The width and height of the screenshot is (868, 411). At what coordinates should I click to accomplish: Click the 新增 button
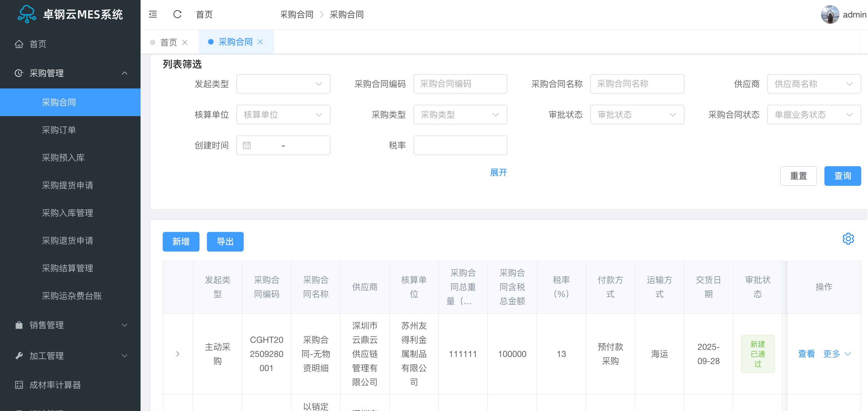(x=181, y=242)
